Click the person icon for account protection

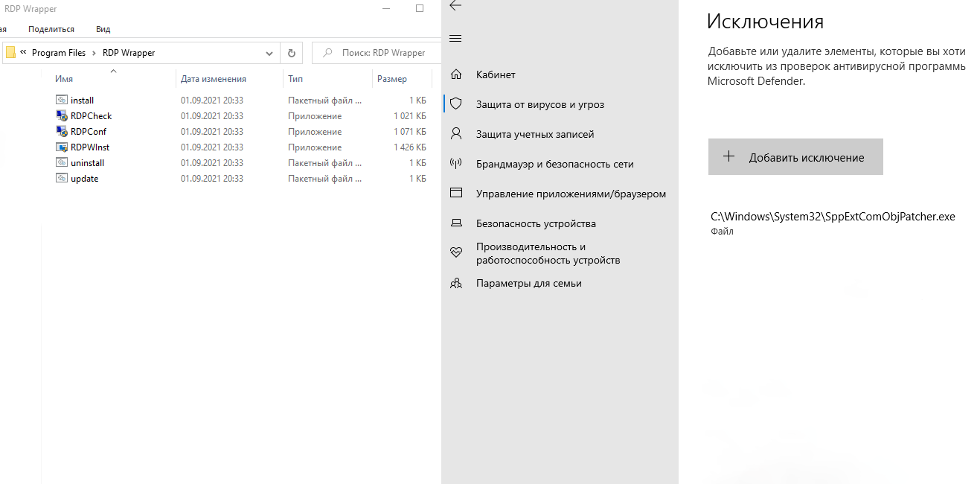456,134
